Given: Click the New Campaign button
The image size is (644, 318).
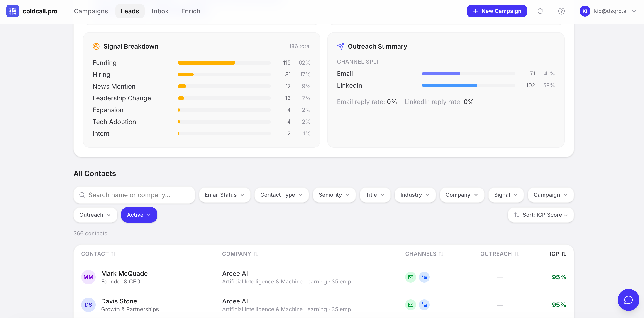Looking at the screenshot, I should 497,11.
